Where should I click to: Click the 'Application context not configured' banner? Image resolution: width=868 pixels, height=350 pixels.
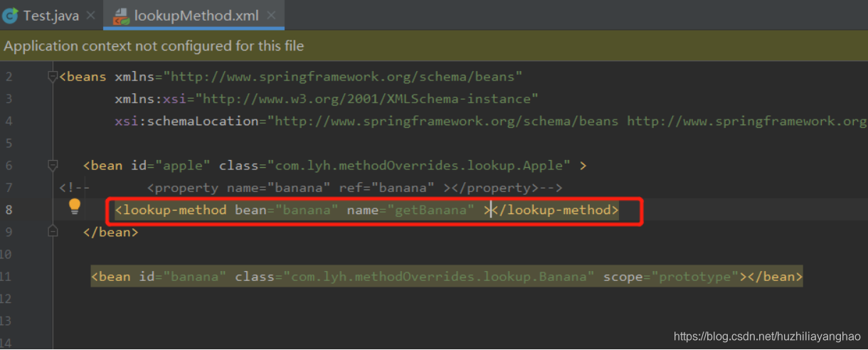click(434, 46)
